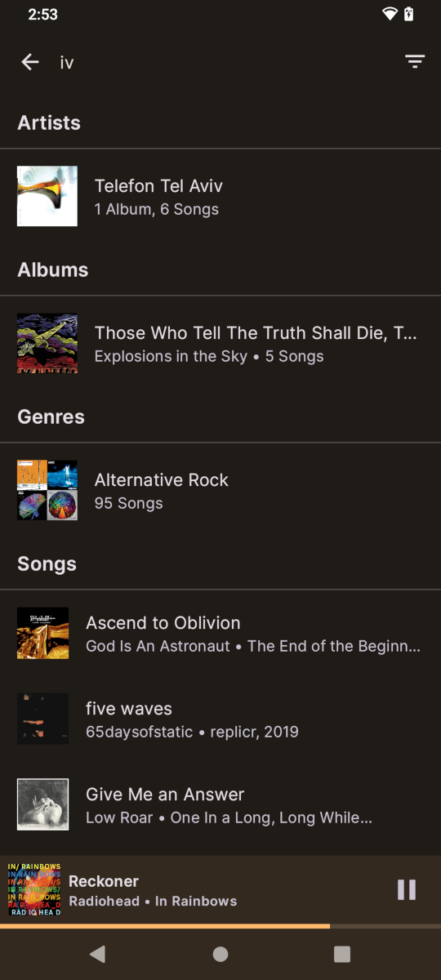Seek within the orange playback progress bar

(x=220, y=926)
